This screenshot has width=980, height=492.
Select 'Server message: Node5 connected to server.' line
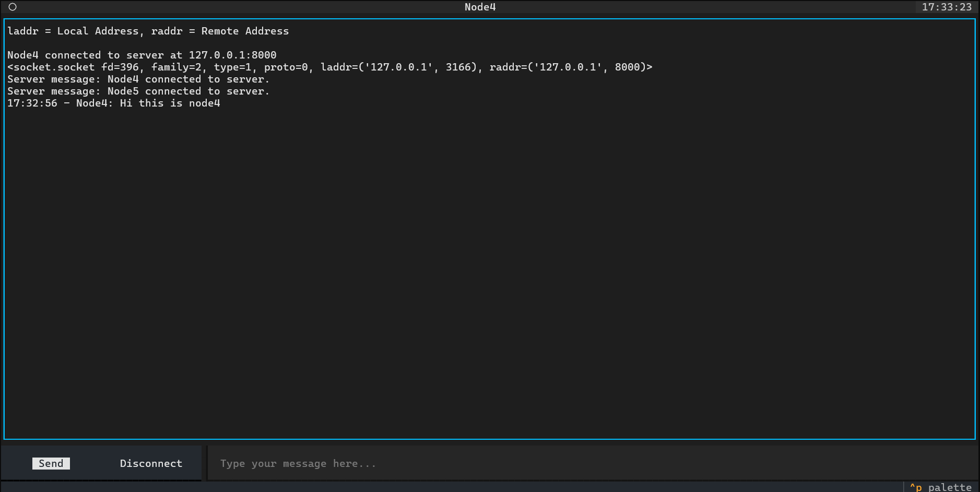(138, 91)
